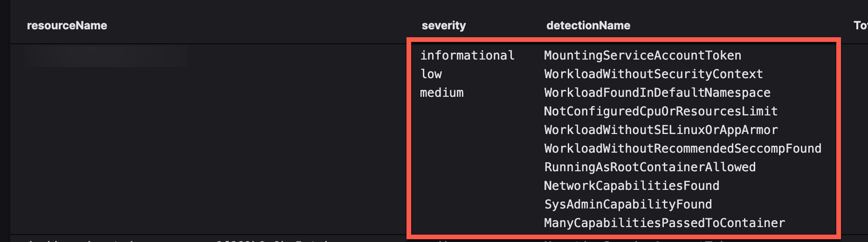Sort by the severity column header
Screen dimensions: 868x242
[443, 26]
